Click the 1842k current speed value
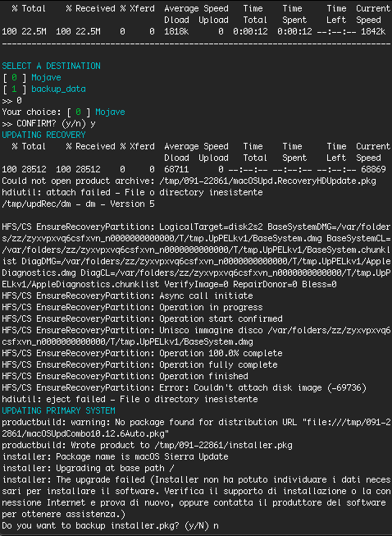This screenshot has height=536, width=392. (x=373, y=31)
